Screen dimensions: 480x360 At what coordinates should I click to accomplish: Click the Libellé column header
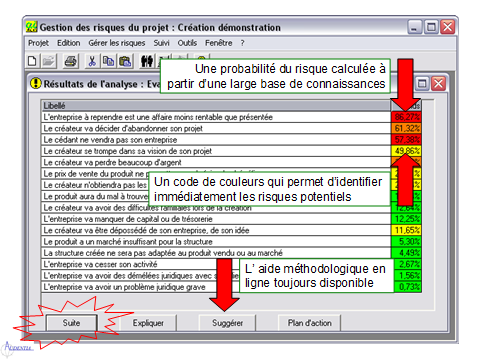point(216,106)
